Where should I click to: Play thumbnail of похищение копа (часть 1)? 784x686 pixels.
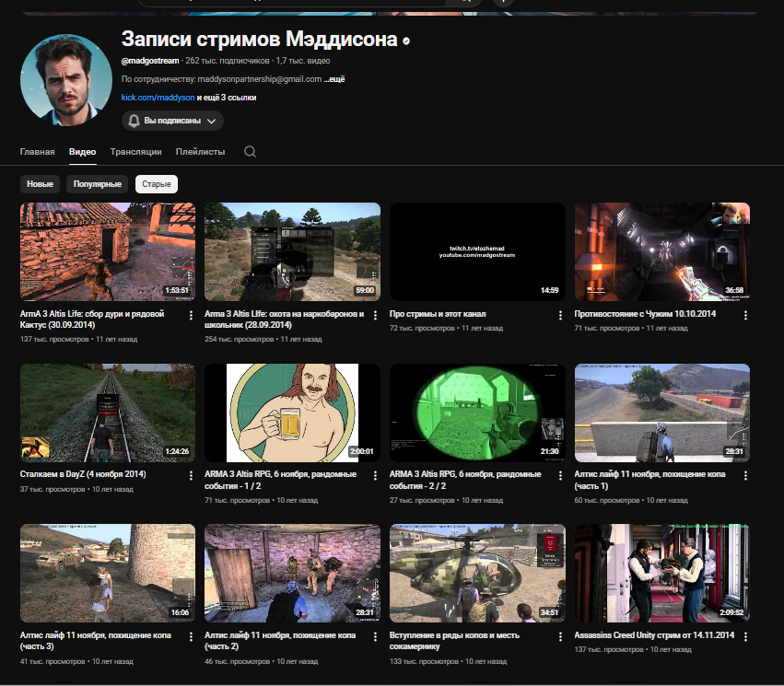[662, 413]
